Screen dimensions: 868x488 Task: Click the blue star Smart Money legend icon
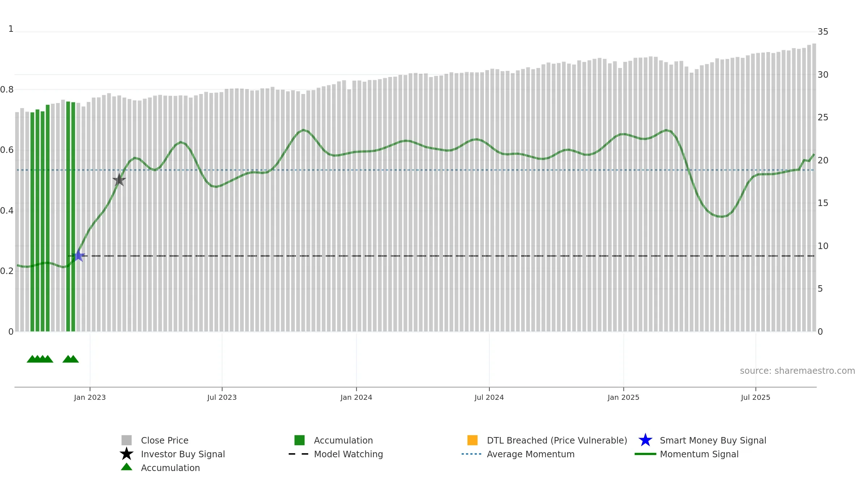(645, 440)
